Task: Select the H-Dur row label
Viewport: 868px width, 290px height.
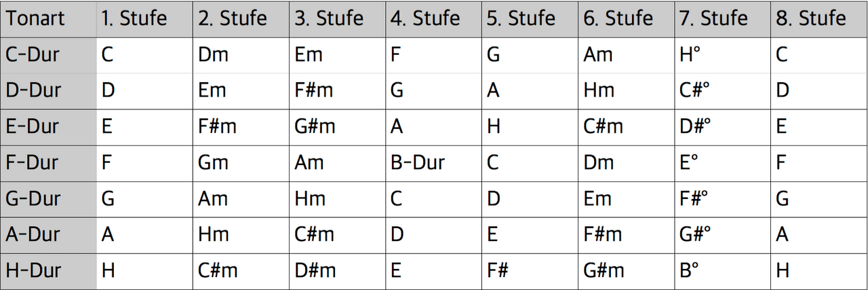Action: [x=33, y=270]
